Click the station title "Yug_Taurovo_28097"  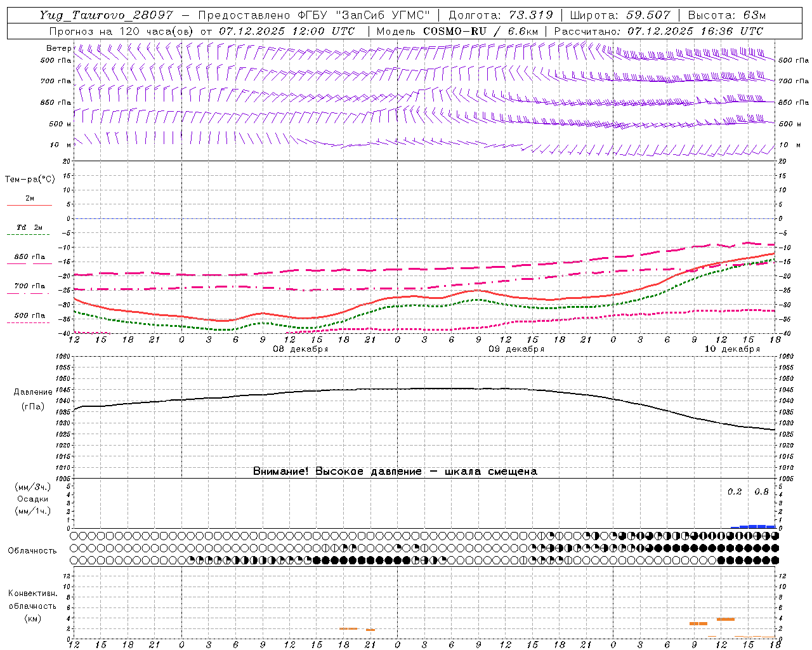pos(106,15)
